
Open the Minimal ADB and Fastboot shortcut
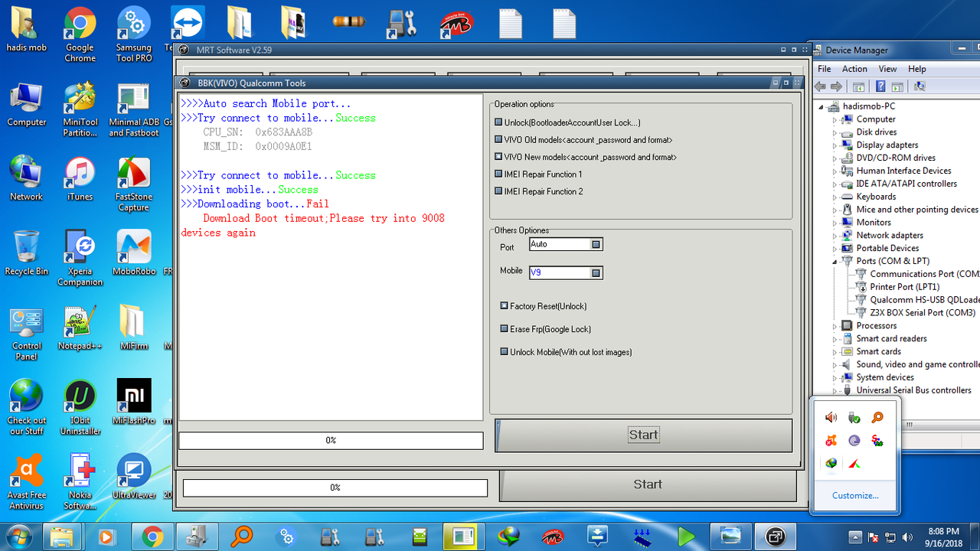click(133, 109)
